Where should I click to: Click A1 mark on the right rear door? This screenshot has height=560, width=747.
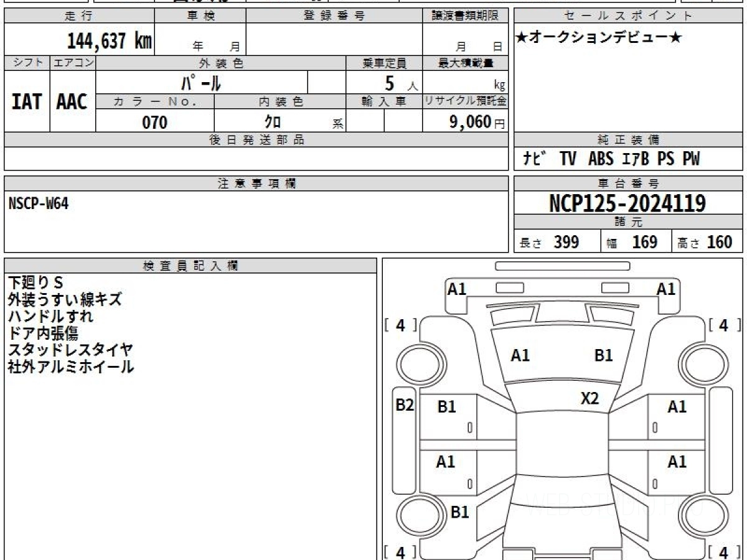[x=677, y=462]
